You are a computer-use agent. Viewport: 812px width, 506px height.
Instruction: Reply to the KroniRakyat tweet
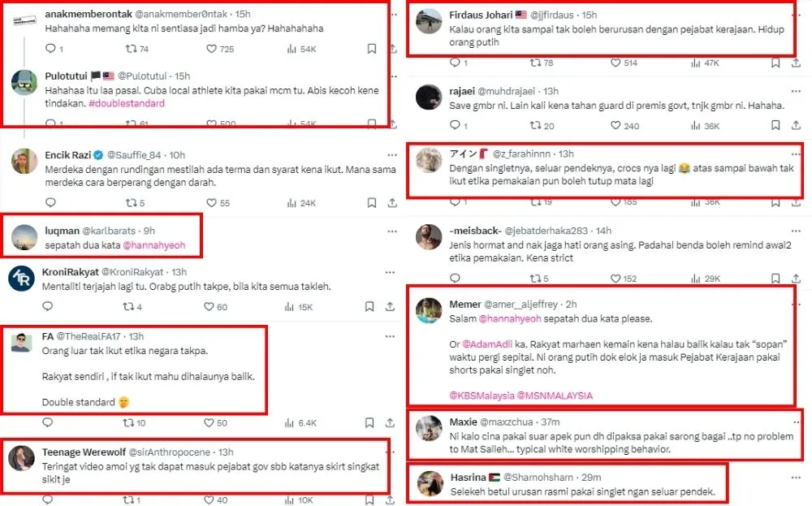[47, 307]
